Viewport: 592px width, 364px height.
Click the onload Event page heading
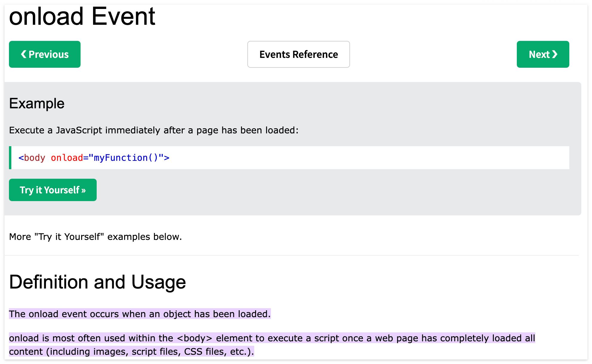point(82,16)
